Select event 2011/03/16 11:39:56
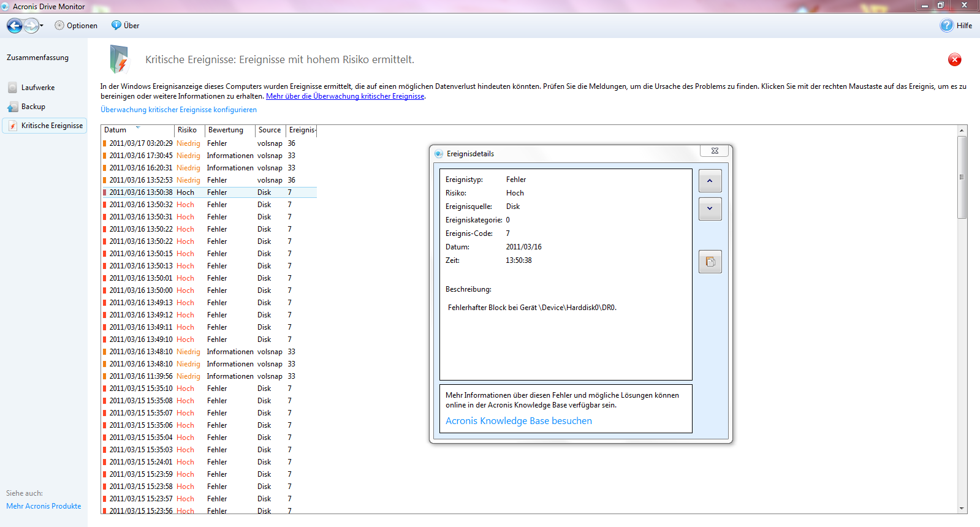980x527 pixels. (x=209, y=376)
